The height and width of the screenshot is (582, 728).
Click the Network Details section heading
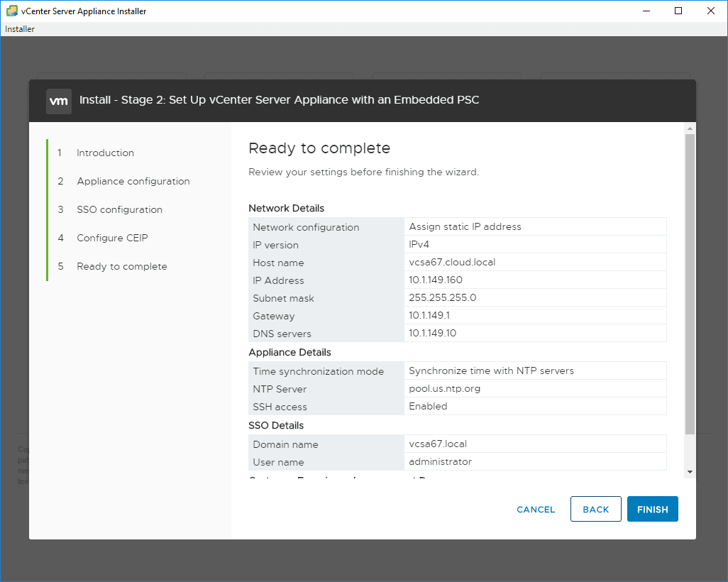click(x=287, y=208)
